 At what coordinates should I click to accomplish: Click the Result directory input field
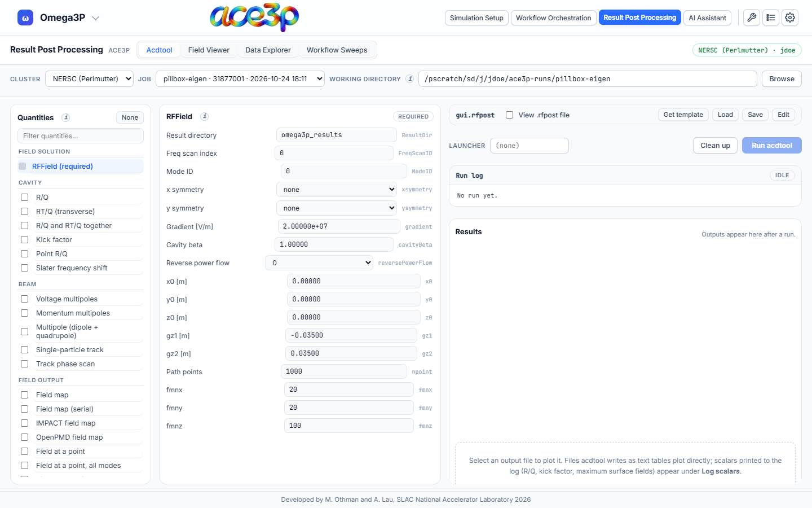(x=336, y=135)
